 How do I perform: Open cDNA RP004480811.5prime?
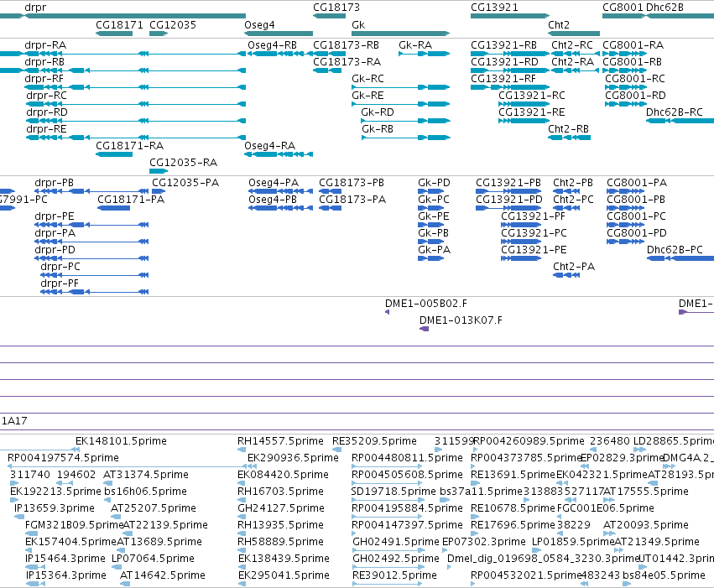coord(387,466)
